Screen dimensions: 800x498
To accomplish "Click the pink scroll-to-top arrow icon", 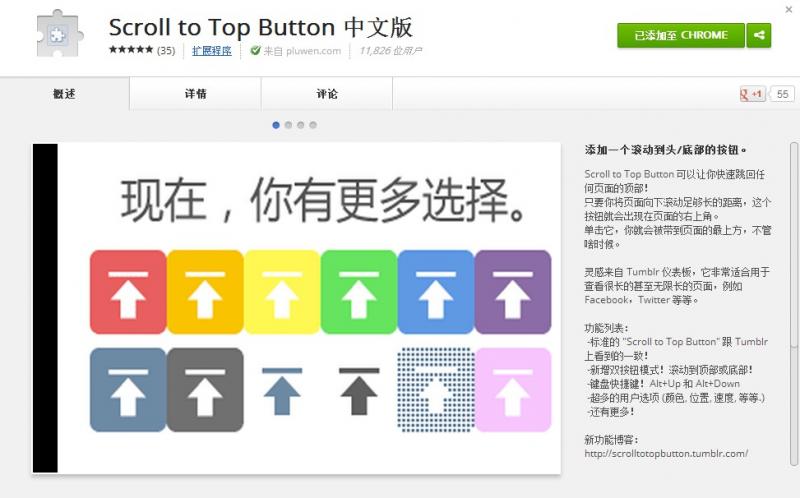I will [512, 389].
